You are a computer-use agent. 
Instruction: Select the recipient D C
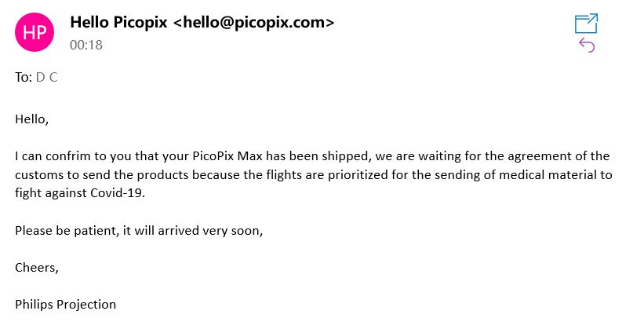[x=47, y=77]
